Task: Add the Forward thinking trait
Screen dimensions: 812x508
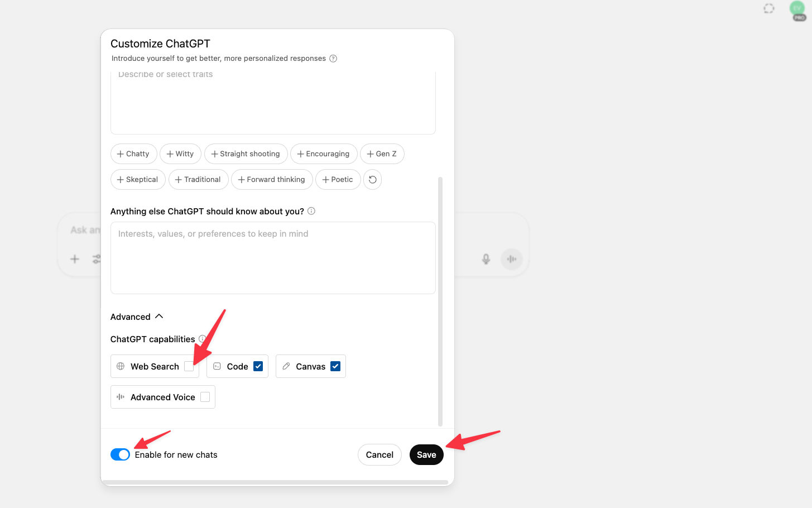Action: [x=272, y=180]
